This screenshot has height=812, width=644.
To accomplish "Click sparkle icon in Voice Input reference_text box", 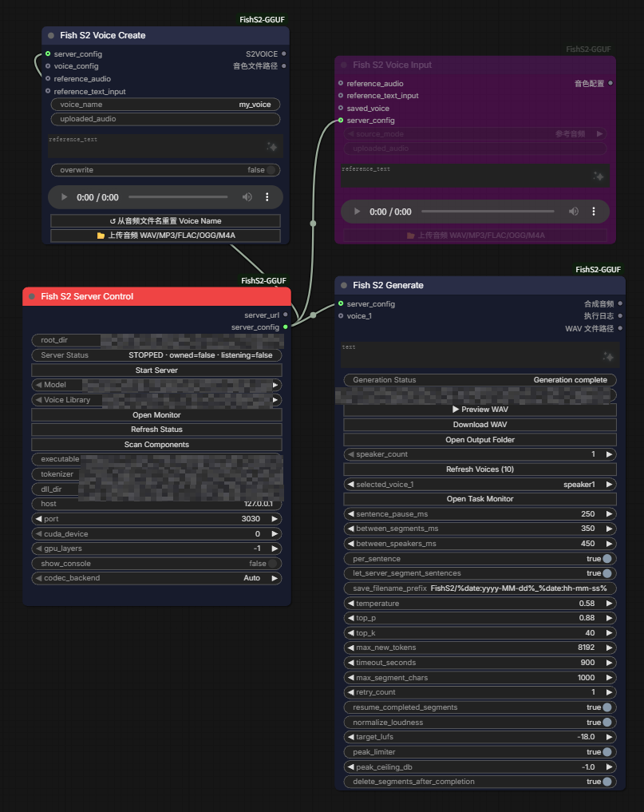I will tap(599, 176).
